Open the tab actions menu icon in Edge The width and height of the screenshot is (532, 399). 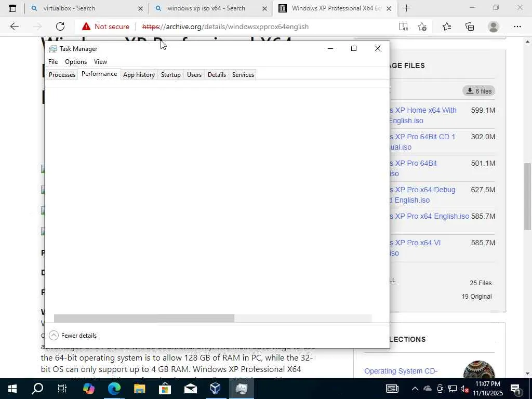[x=12, y=8]
